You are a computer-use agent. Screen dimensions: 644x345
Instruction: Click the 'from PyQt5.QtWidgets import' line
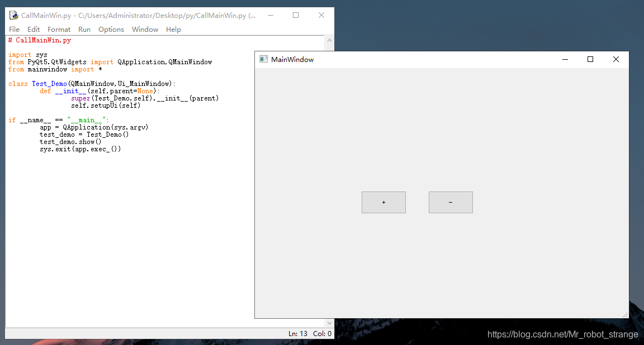[110, 62]
